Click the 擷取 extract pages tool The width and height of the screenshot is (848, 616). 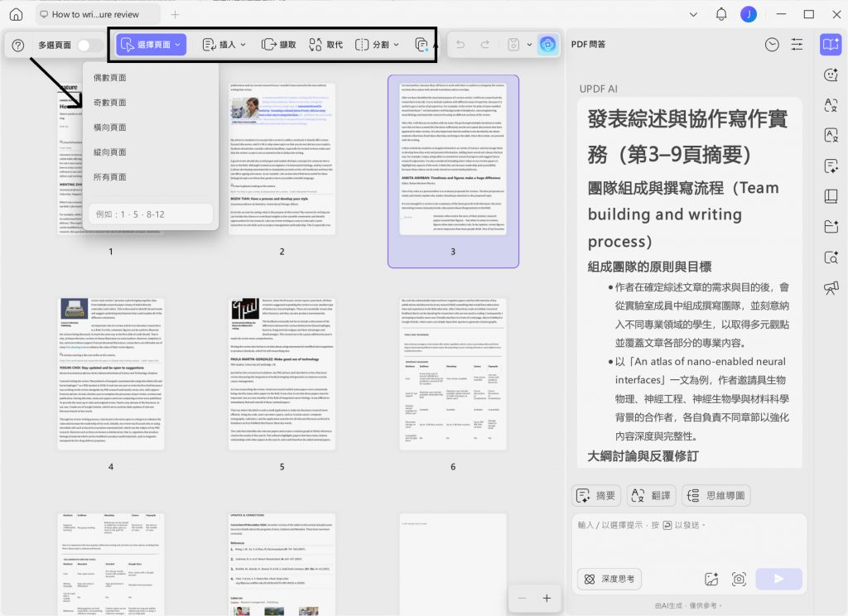tap(278, 45)
